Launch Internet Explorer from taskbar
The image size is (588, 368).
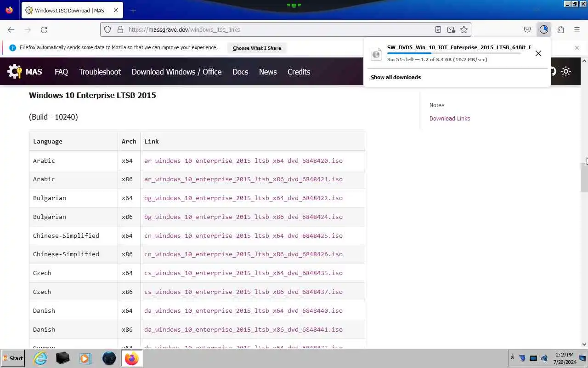[x=40, y=358]
